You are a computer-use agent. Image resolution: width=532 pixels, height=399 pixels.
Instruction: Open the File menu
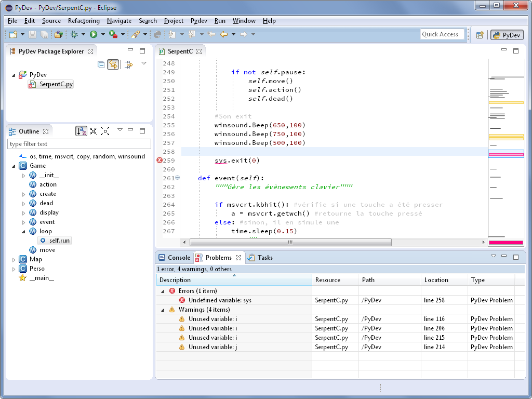tap(12, 21)
